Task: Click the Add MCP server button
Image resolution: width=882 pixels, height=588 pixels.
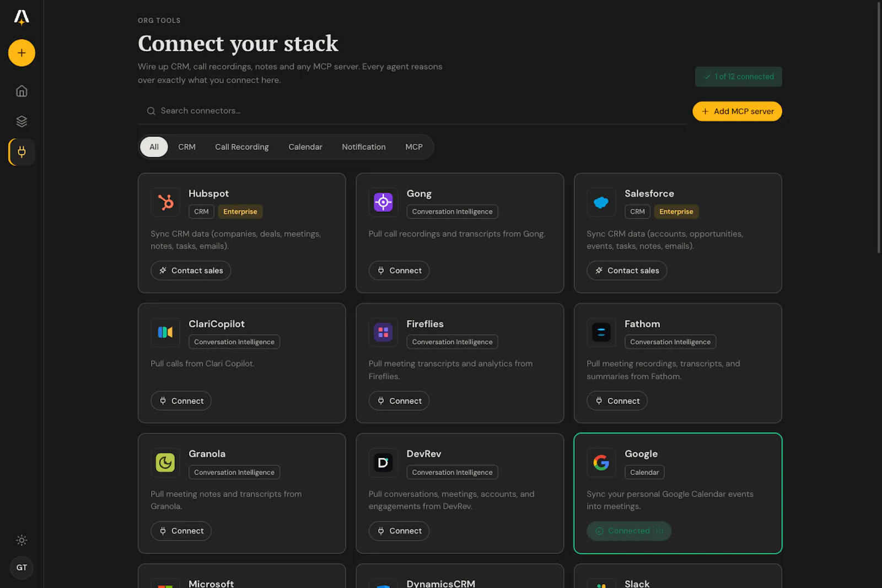Action: coord(737,111)
